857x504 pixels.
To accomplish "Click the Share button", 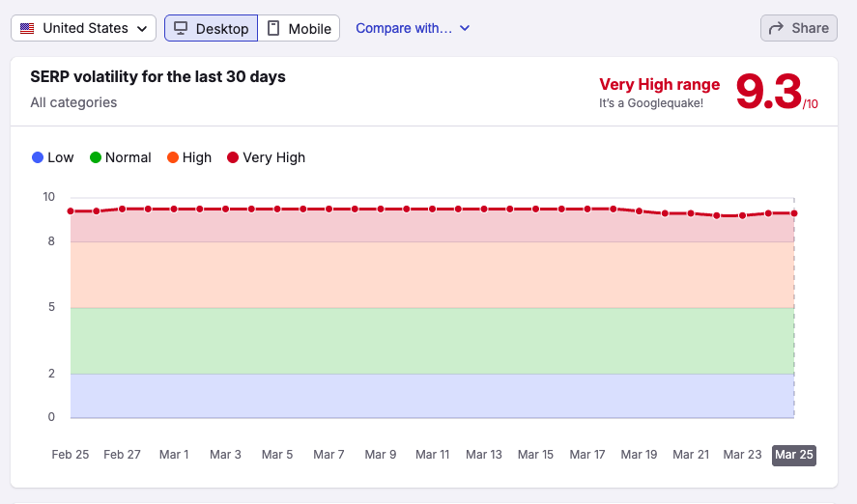I will coord(798,28).
